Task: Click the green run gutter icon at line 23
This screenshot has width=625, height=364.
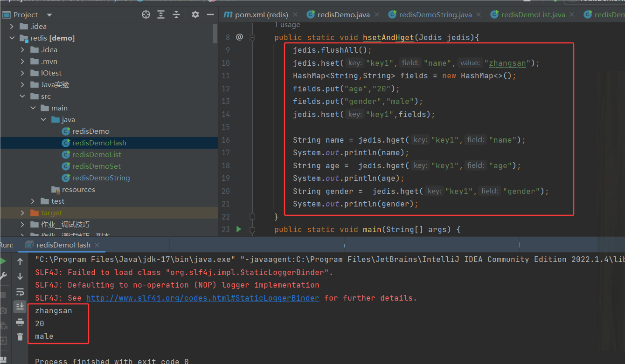Action: coord(239,229)
